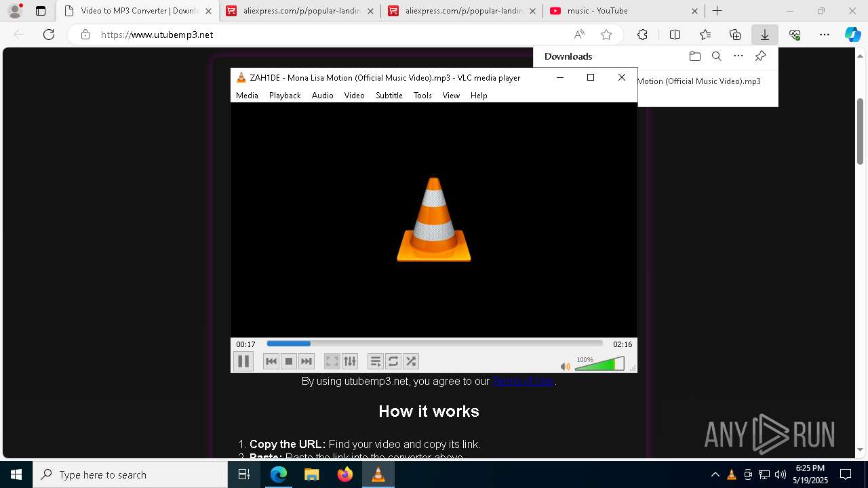Image resolution: width=868 pixels, height=488 pixels.
Task: Open Copilot sidebar
Action: 852,35
